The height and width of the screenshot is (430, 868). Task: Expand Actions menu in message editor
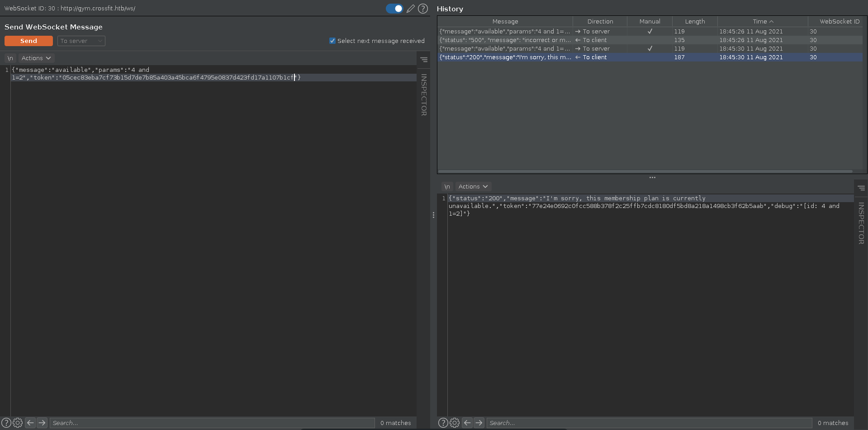click(x=36, y=58)
